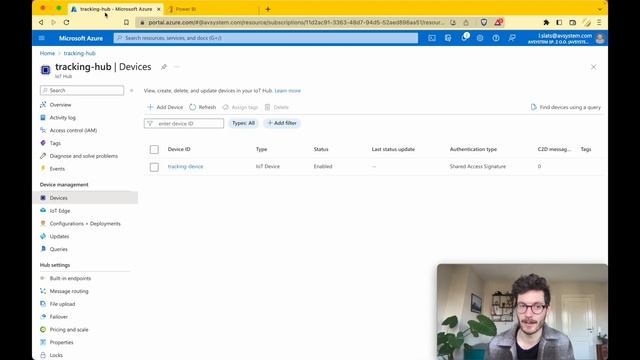This screenshot has height=360, width=640.
Task: Open Find devices using a query
Action: pyautogui.click(x=565, y=107)
